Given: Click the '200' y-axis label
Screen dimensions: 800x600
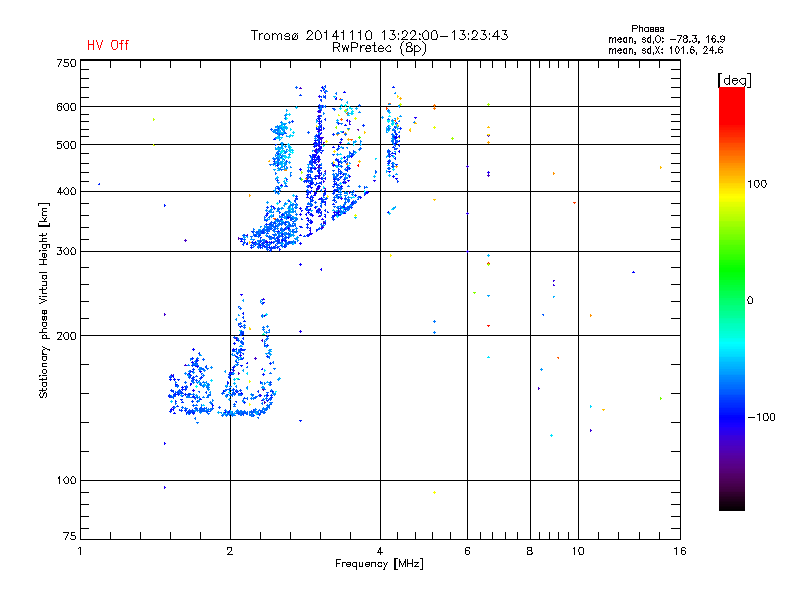Looking at the screenshot, I should [x=66, y=336].
